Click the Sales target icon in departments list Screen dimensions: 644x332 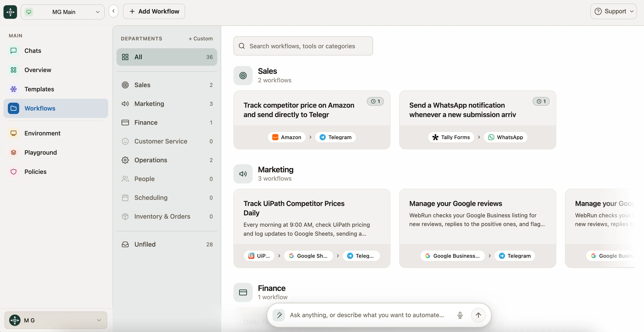click(125, 85)
